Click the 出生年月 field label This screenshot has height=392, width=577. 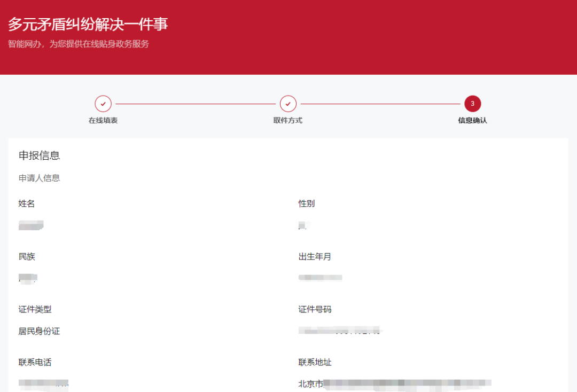tap(315, 256)
